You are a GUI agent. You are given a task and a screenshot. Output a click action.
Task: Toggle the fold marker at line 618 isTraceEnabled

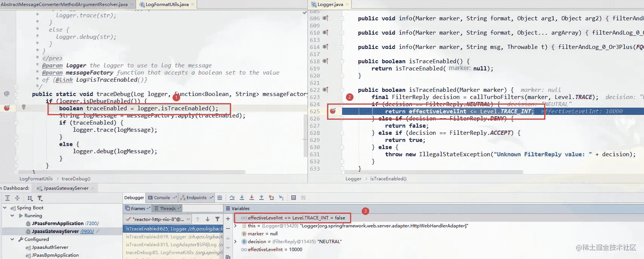tap(342, 61)
